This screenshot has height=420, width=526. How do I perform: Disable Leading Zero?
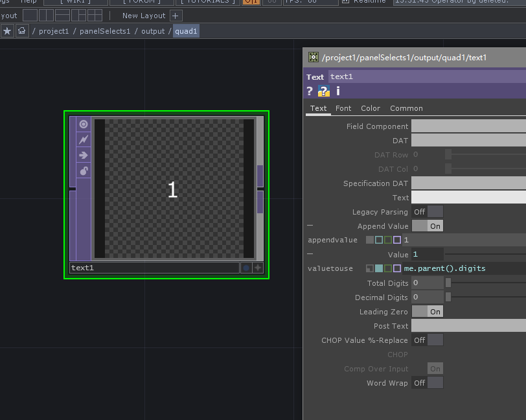pos(427,311)
